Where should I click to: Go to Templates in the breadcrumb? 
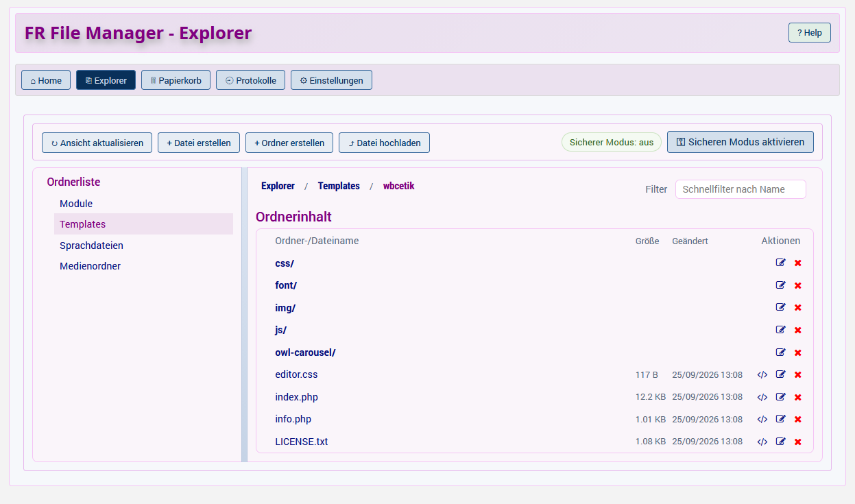[x=339, y=186]
